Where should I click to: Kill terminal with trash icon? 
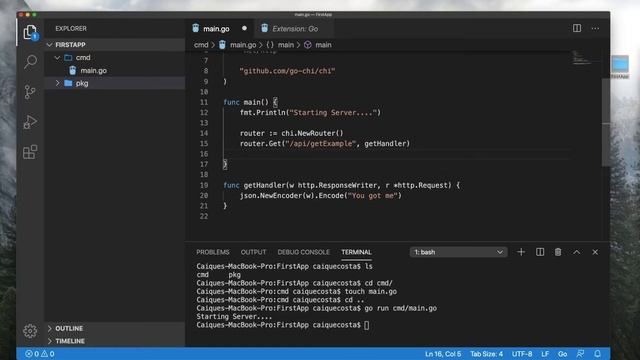pos(558,252)
